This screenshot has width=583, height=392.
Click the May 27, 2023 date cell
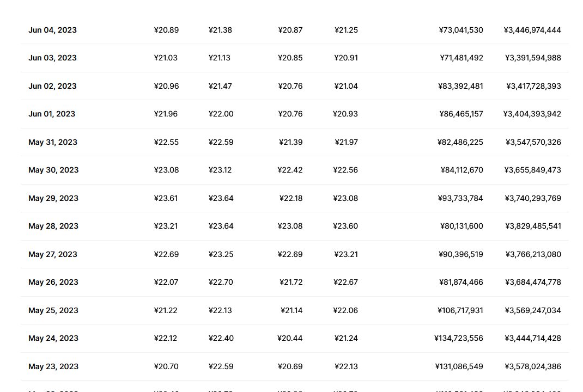(53, 254)
